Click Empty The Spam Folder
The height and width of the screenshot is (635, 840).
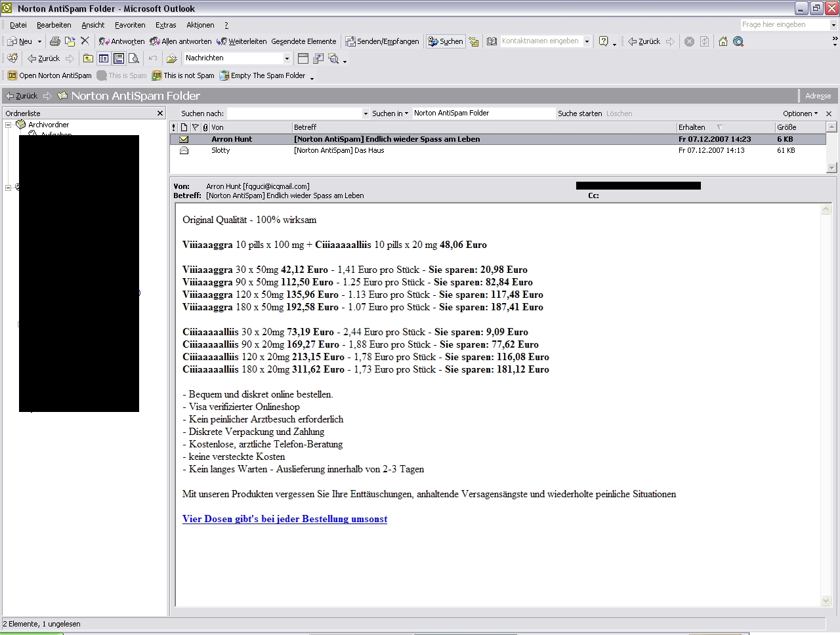click(x=262, y=75)
